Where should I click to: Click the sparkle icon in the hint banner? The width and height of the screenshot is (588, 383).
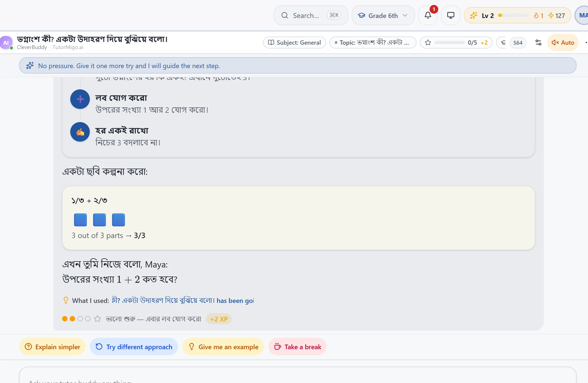[x=30, y=66]
